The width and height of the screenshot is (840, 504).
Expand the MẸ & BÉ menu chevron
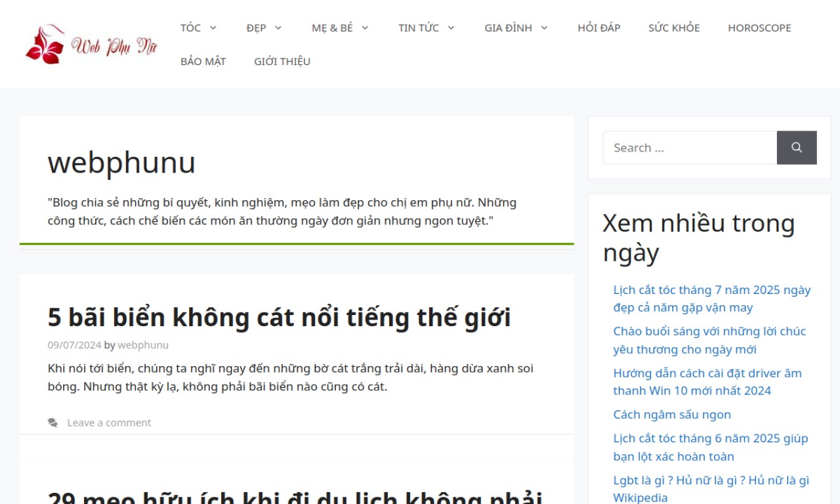(365, 28)
